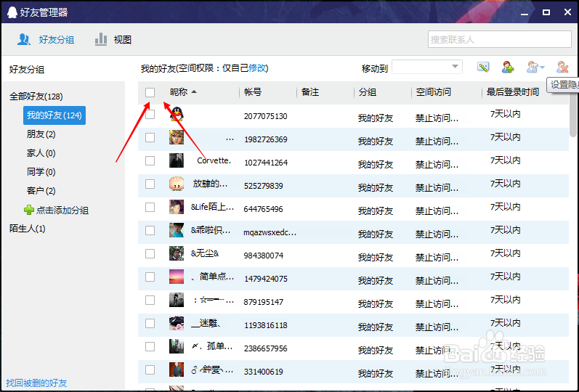The image size is (579, 392).
Task: Open the friend privacy settings icon
Action: click(x=532, y=68)
